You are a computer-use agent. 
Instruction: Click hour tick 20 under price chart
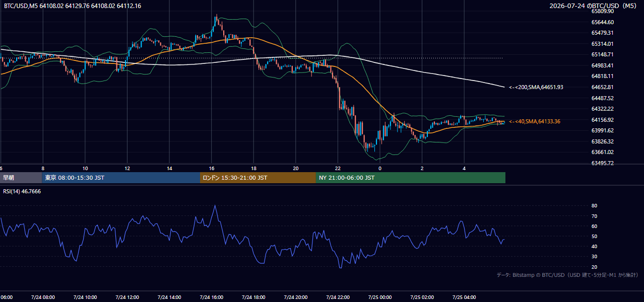pos(295,168)
